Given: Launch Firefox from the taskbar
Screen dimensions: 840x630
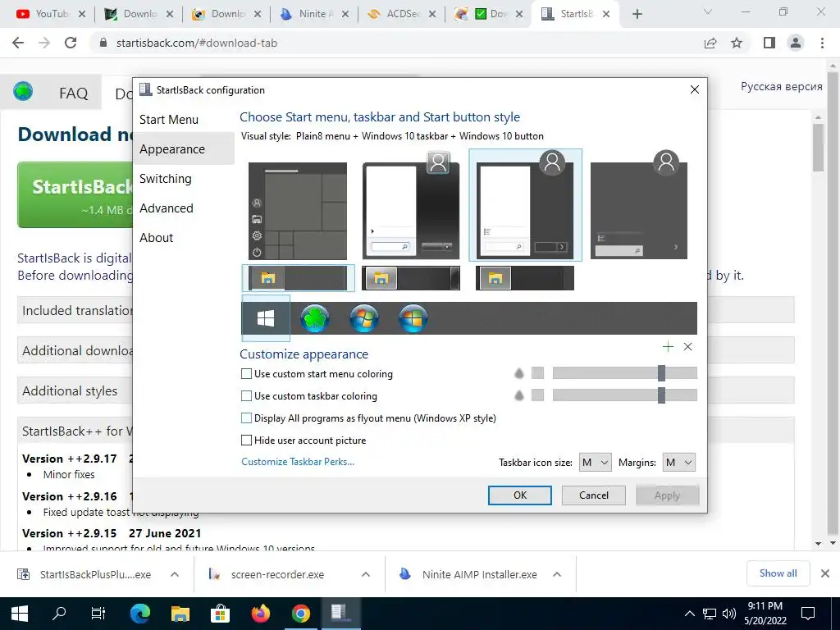Looking at the screenshot, I should [x=261, y=614].
